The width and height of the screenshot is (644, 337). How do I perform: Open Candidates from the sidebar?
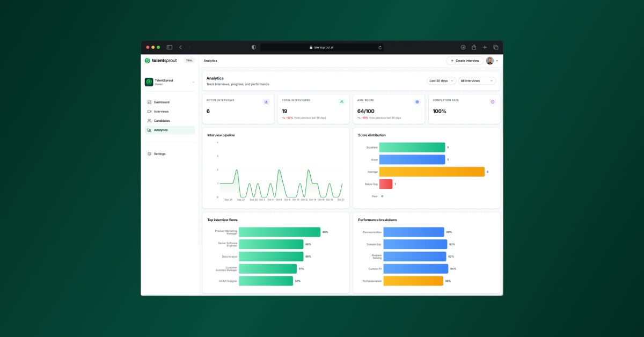(x=162, y=121)
